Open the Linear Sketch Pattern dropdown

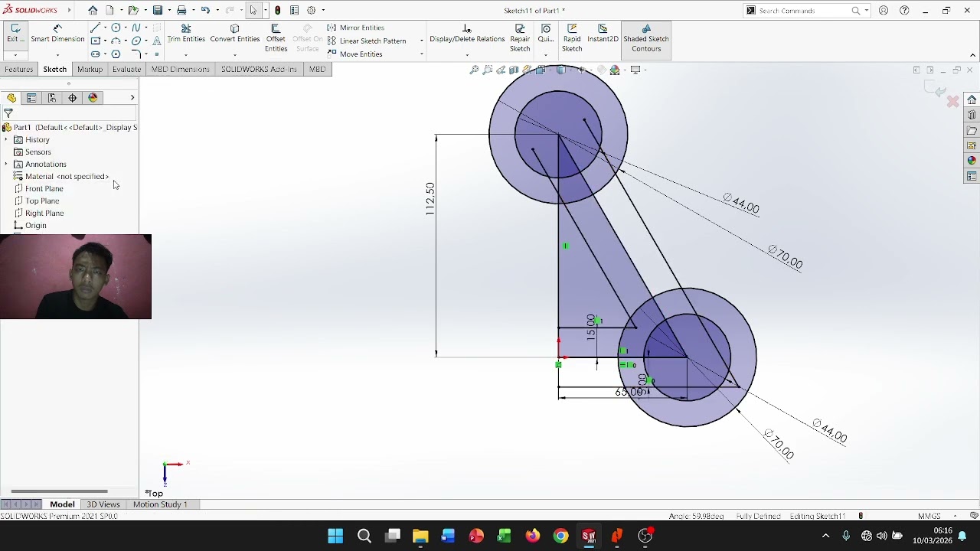pyautogui.click(x=421, y=41)
